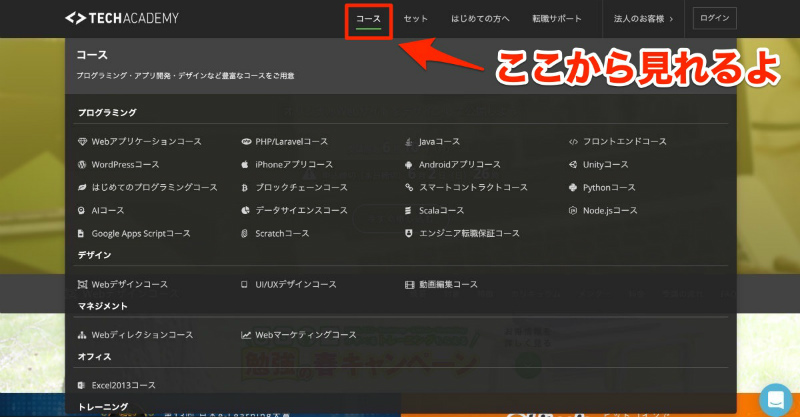This screenshot has height=417, width=800.
Task: Open the chat support bubble
Action: (x=776, y=400)
